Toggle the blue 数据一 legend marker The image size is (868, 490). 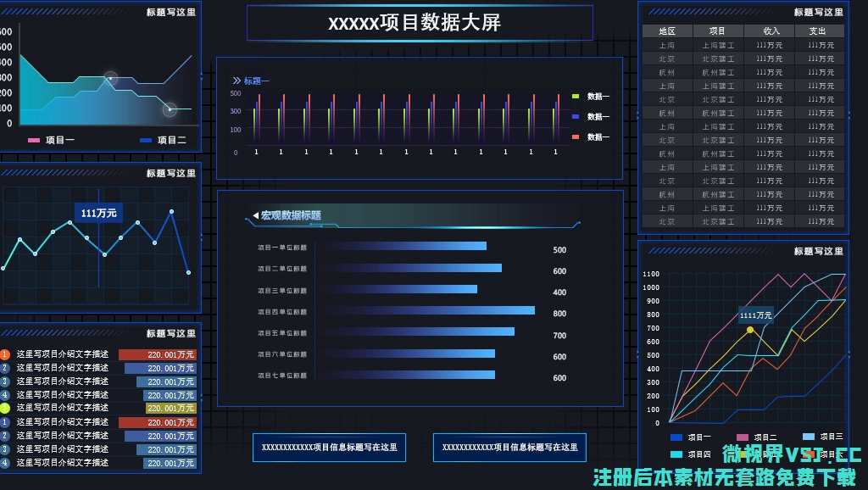click(x=576, y=117)
